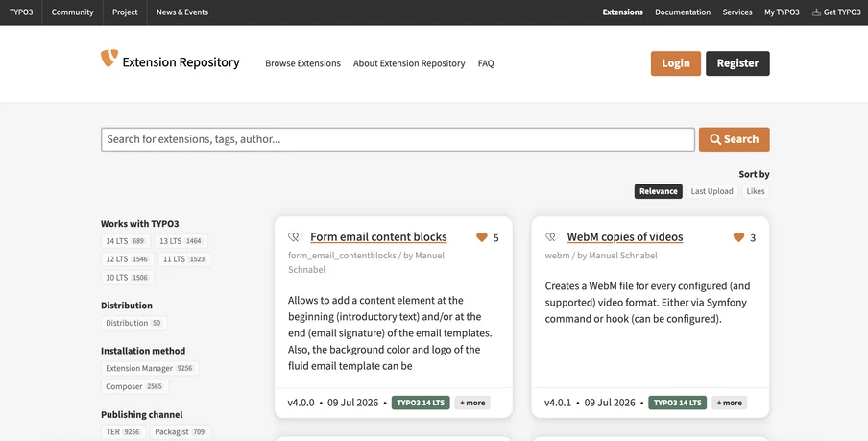
Task: Open Form email content blocks extension
Action: [378, 237]
